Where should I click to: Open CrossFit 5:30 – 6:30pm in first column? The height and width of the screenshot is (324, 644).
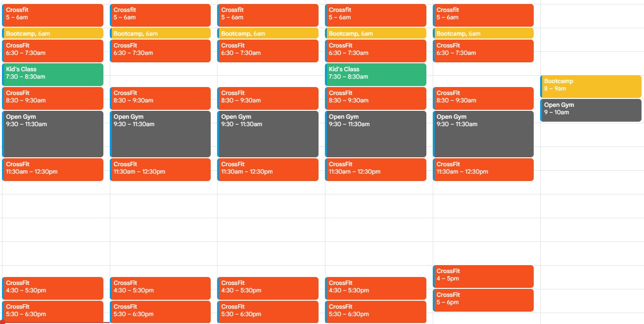pos(53,312)
